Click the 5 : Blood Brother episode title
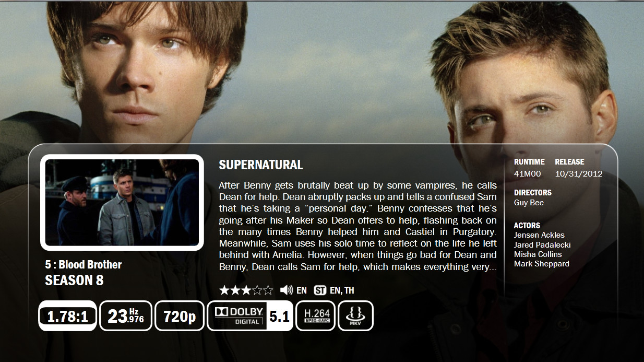Screen dimensions: 644x362 click(84, 265)
